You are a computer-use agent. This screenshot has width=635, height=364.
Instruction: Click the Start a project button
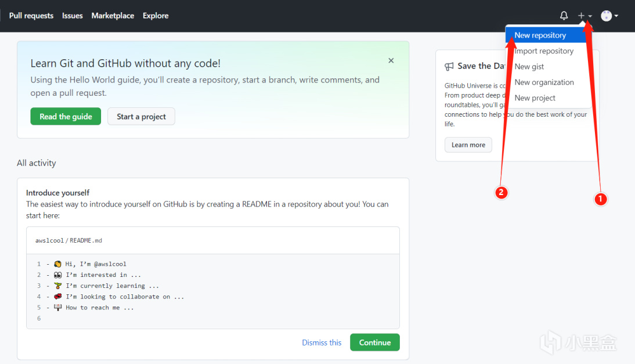[141, 117]
